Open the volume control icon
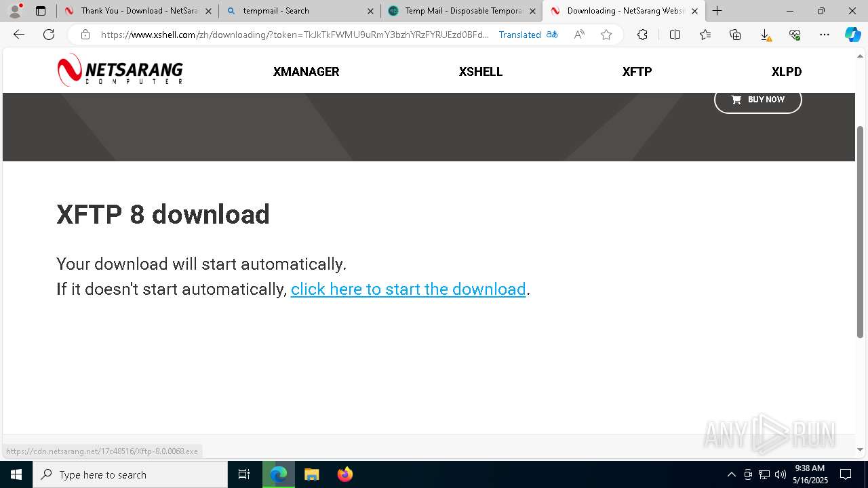Viewport: 868px width, 488px height. click(x=781, y=474)
